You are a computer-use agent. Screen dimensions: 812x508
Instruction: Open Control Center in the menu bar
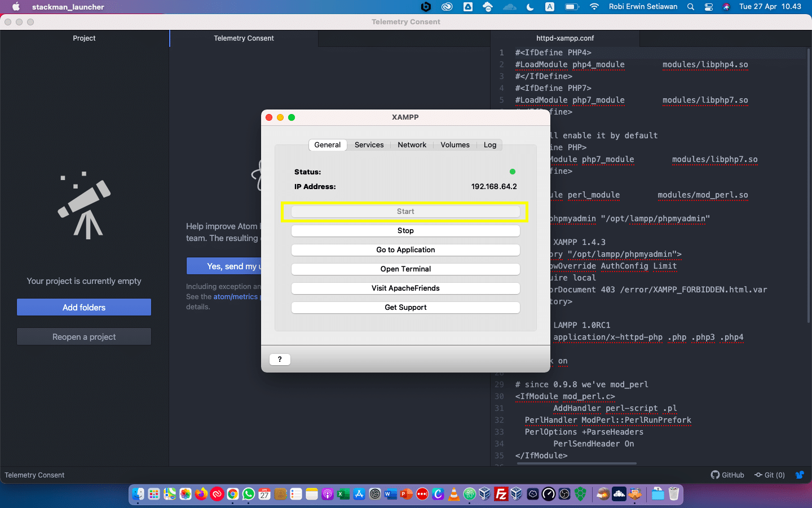click(x=709, y=7)
